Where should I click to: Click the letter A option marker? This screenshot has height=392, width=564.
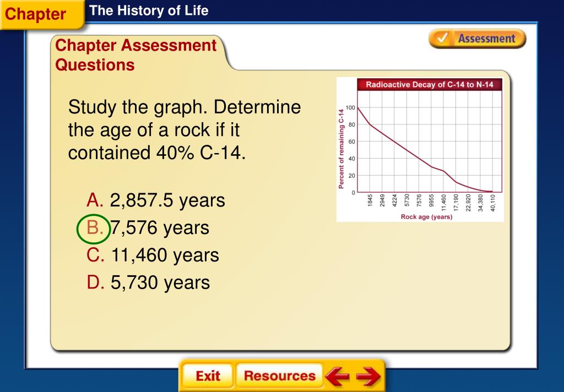[95, 200]
